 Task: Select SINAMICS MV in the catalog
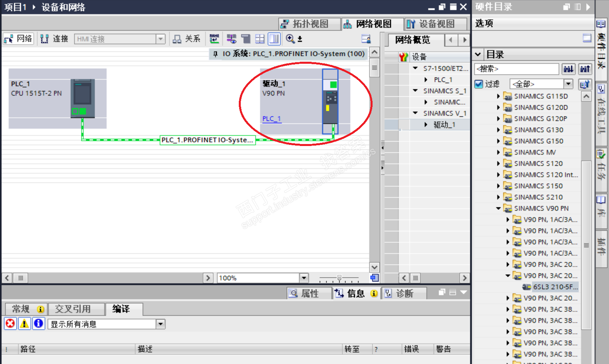[535, 152]
